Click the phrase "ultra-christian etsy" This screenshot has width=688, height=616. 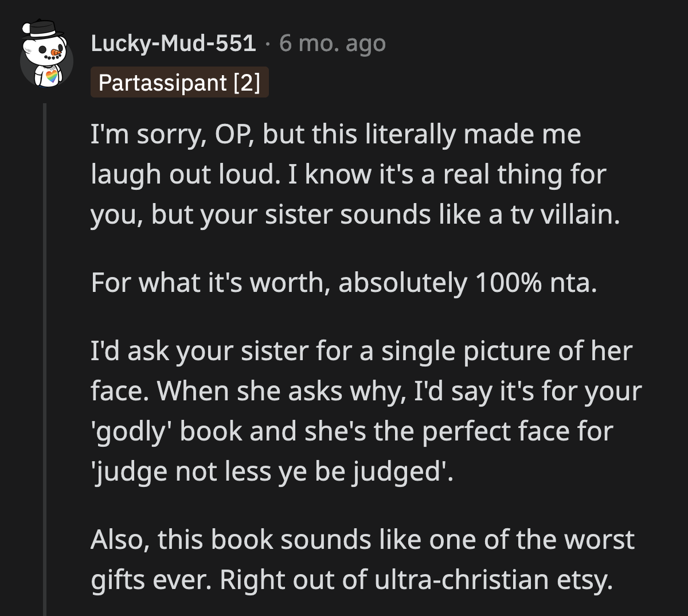coord(492,580)
